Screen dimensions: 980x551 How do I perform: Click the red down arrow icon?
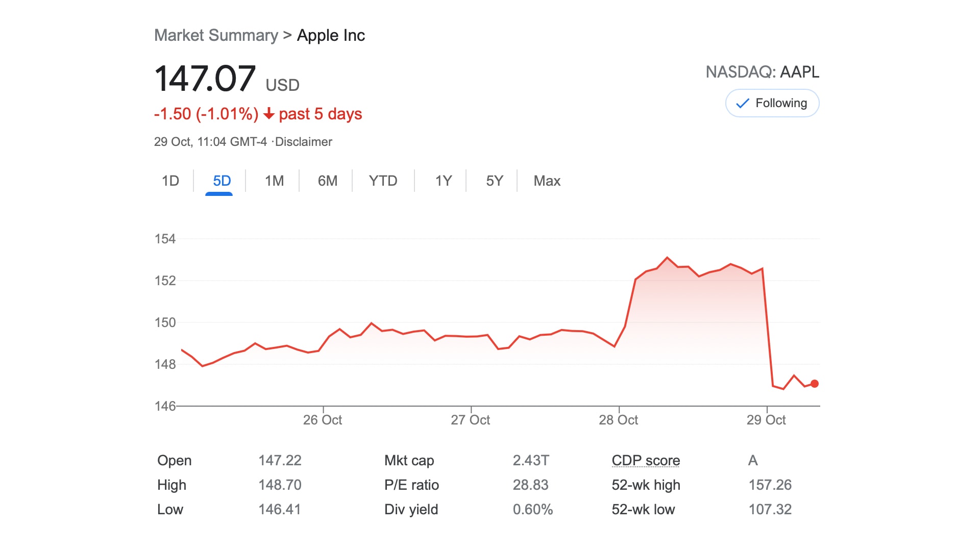coord(269,114)
